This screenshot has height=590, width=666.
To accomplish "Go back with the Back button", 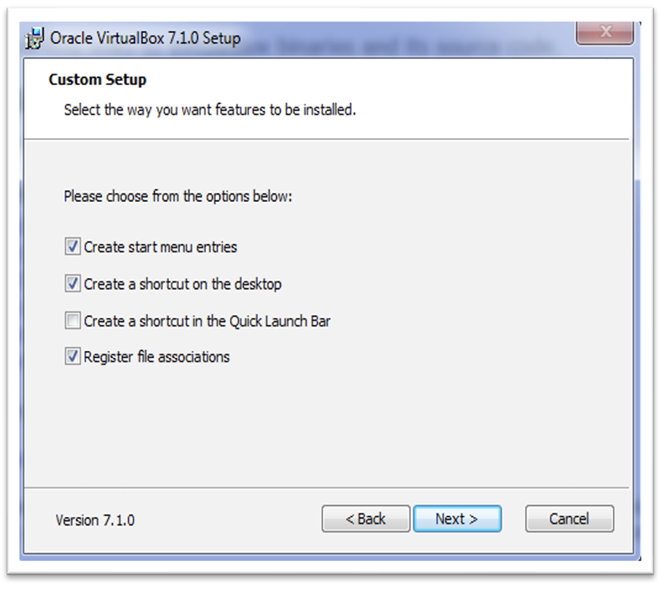I will tap(365, 519).
